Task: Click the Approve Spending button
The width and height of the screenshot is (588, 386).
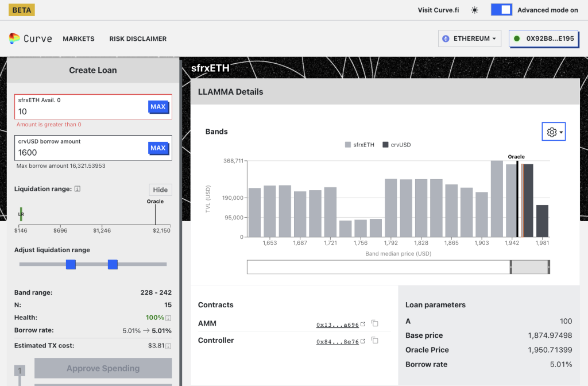Action: [103, 368]
